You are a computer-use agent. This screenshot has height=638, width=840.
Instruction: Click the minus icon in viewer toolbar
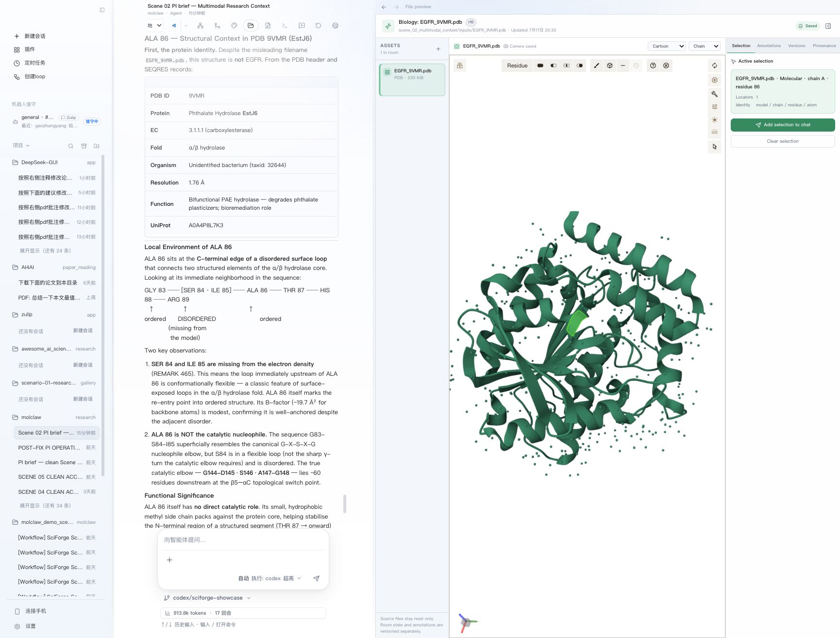623,66
